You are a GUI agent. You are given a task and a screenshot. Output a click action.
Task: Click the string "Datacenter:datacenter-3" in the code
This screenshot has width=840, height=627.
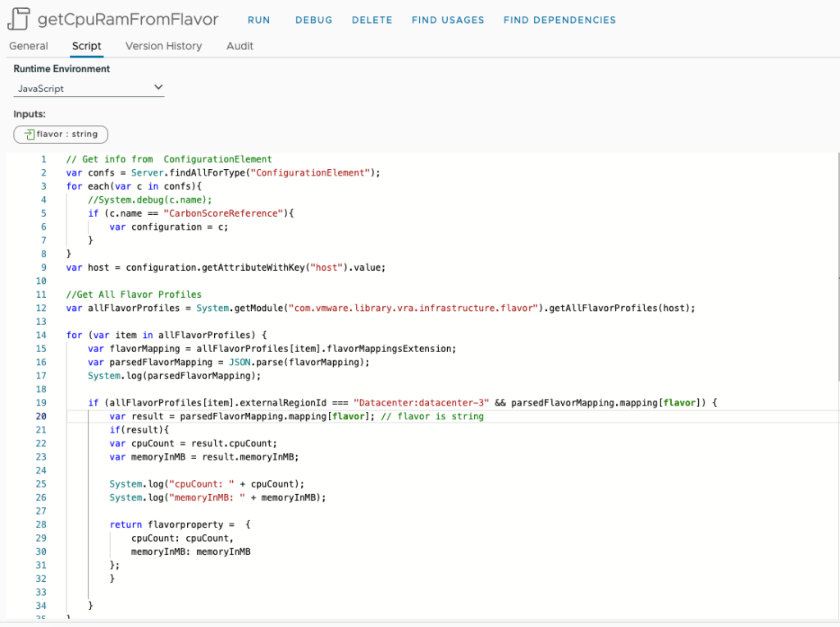pos(421,403)
